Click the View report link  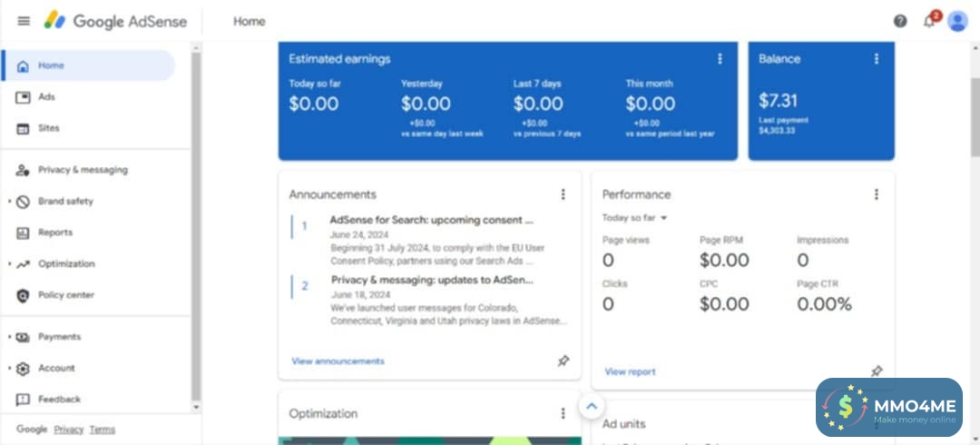[630, 371]
